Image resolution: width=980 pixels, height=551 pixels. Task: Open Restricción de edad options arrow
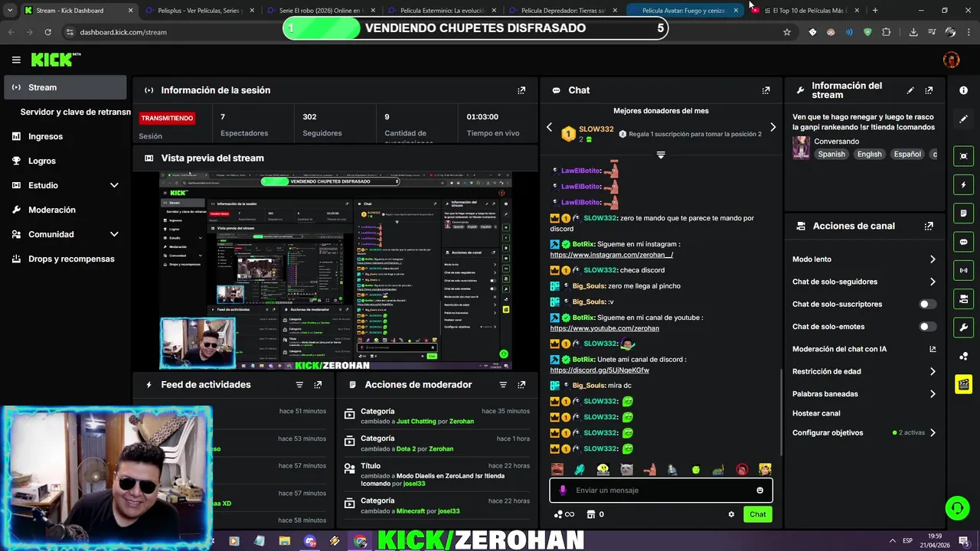pos(932,372)
